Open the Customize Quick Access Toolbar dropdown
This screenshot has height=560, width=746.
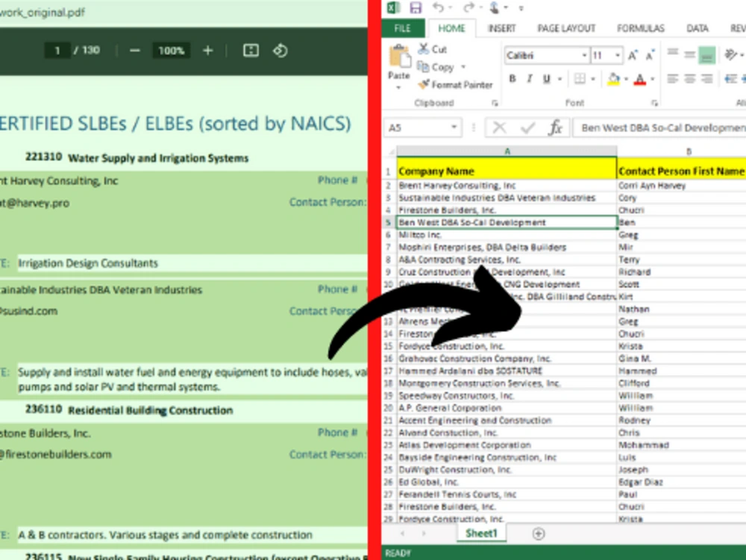521,8
